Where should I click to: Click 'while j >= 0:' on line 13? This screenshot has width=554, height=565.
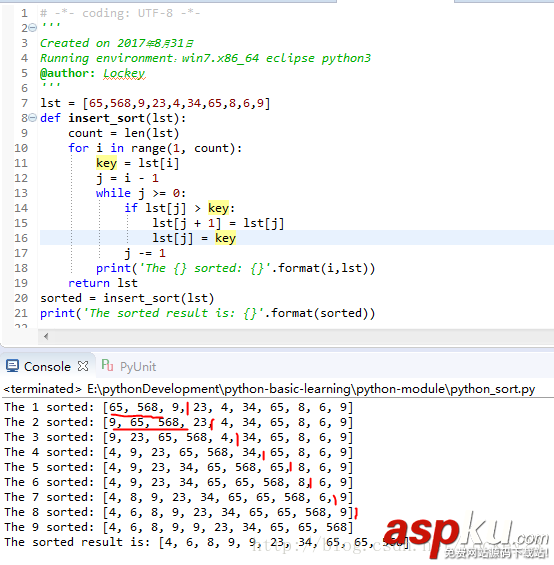tap(141, 193)
